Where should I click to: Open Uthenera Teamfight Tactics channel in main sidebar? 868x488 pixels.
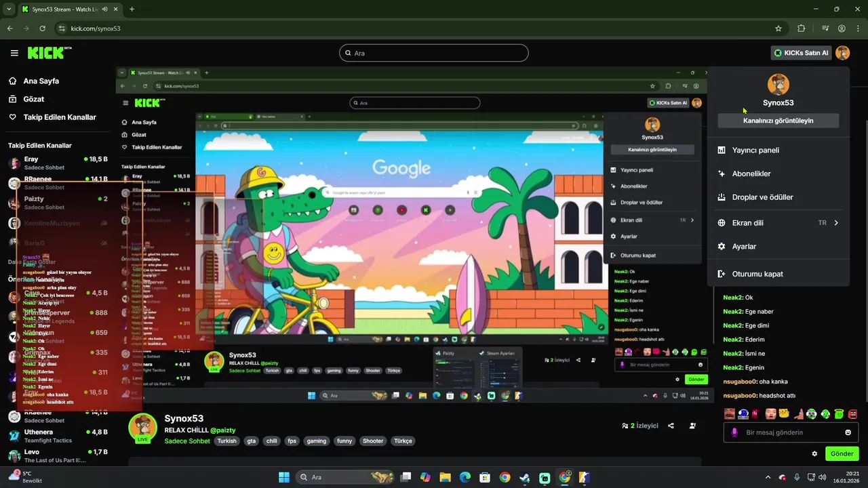(58, 436)
